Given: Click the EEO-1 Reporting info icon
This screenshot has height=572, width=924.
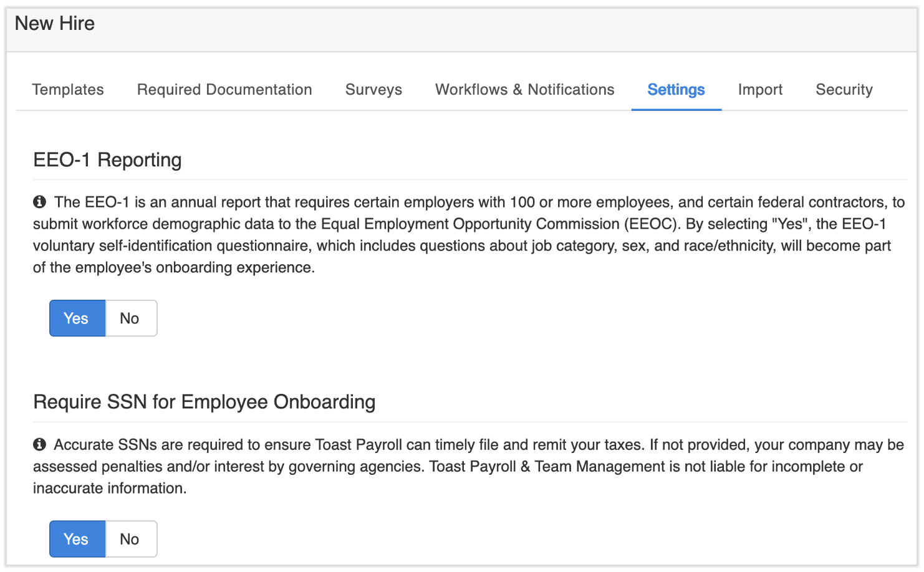Looking at the screenshot, I should click(x=39, y=201).
